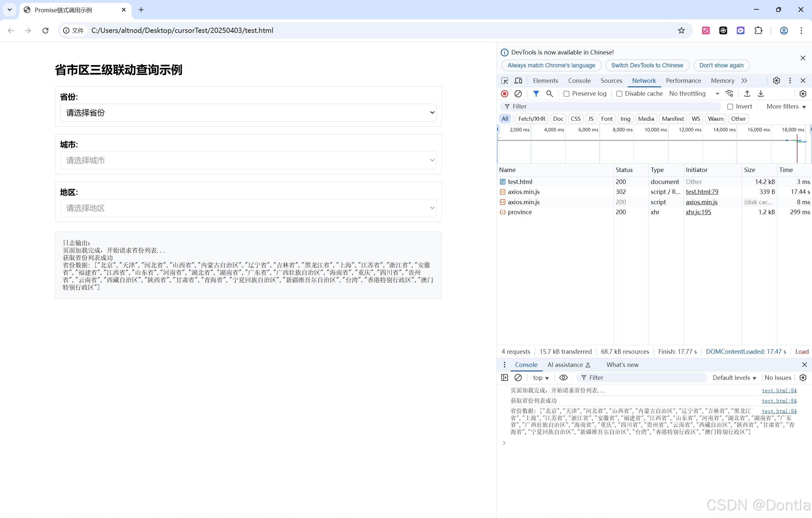
Task: Check the Disable cache checkbox
Action: [619, 94]
